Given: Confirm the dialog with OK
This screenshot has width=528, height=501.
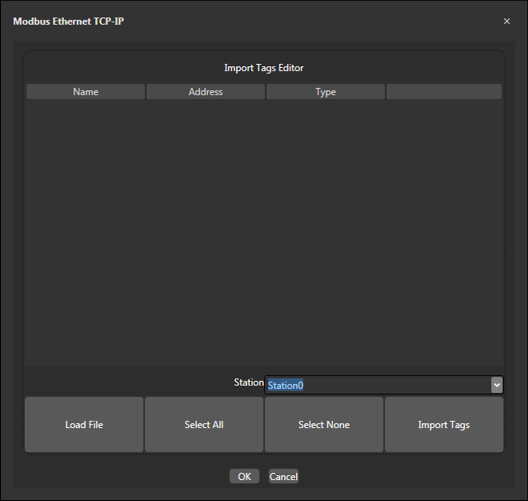Looking at the screenshot, I should pos(244,476).
